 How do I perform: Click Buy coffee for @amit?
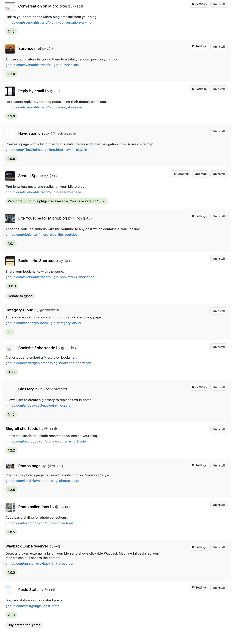click(x=24, y=625)
